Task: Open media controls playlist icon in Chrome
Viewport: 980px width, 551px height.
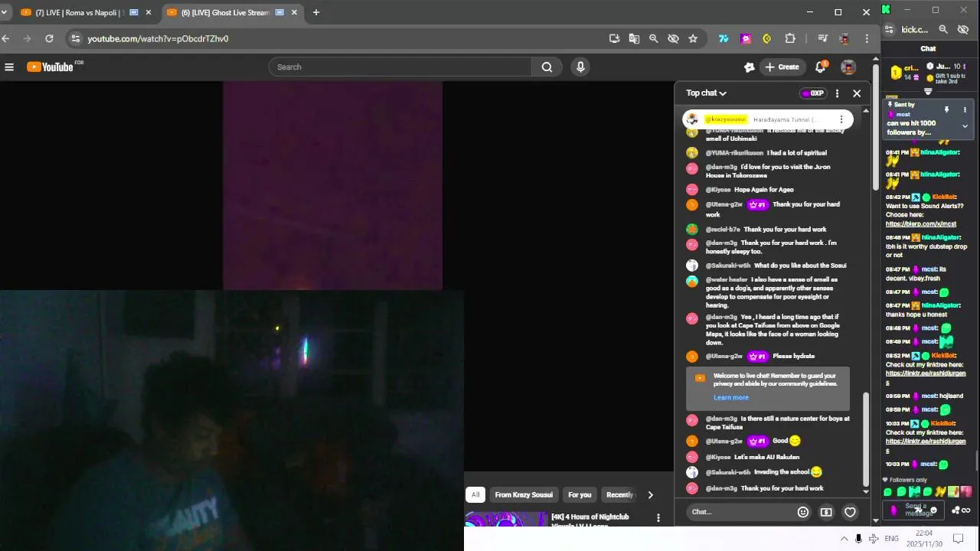Action: click(x=822, y=38)
